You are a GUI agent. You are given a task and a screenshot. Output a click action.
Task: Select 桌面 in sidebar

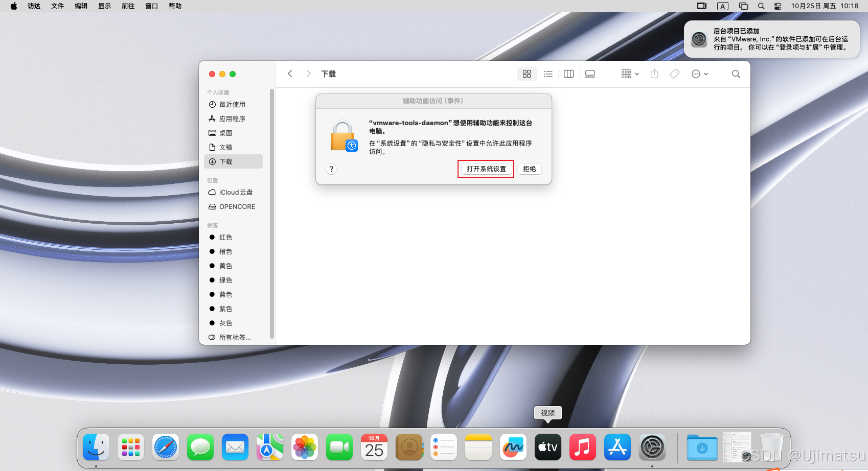point(233,133)
